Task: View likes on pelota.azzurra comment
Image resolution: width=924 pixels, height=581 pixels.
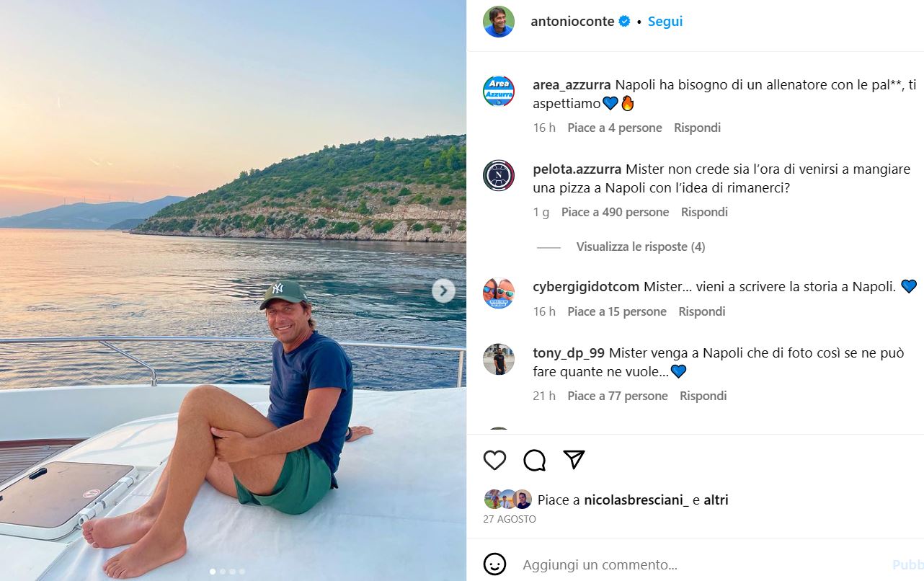Action: (x=615, y=212)
